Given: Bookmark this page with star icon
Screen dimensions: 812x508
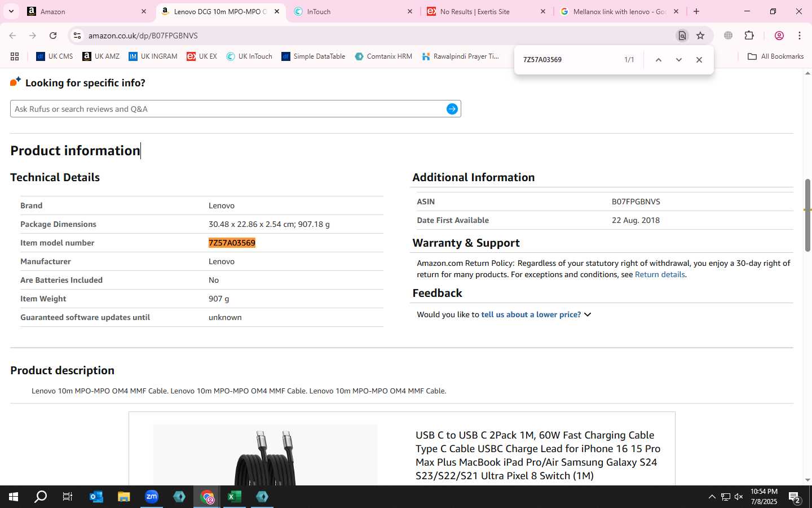Looking at the screenshot, I should (x=700, y=36).
